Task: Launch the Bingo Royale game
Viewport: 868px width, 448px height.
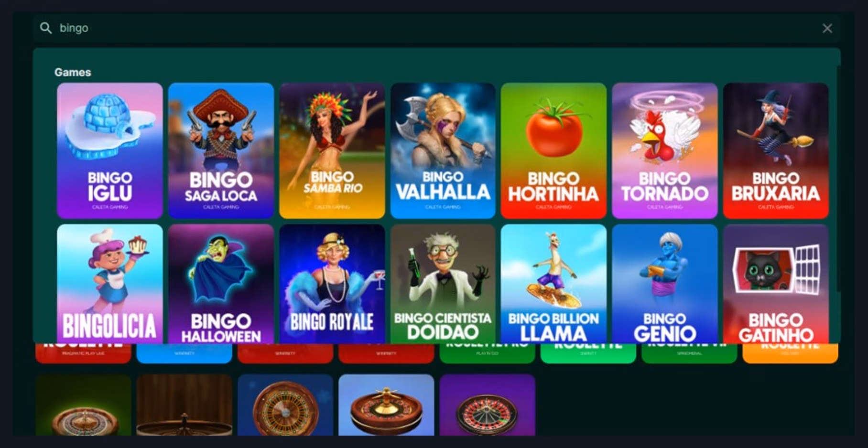Action: click(332, 284)
